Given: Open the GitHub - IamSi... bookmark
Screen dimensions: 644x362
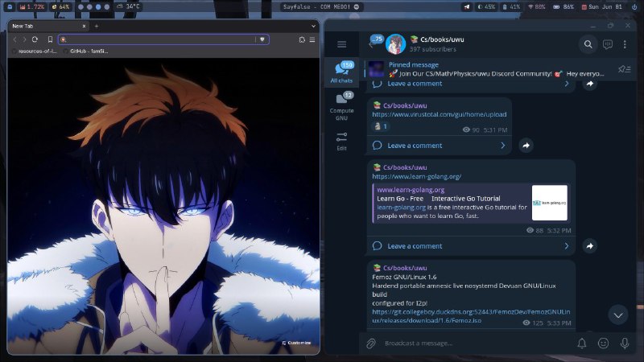Looking at the screenshot, I should click(86, 51).
